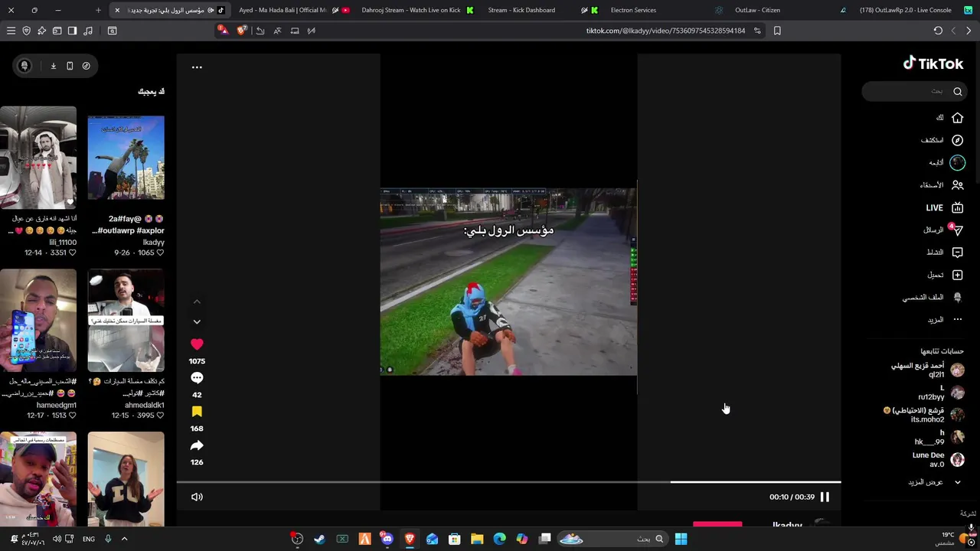Expand the system tray hidden icons chevron
This screenshot has width=980, height=551.
click(124, 539)
